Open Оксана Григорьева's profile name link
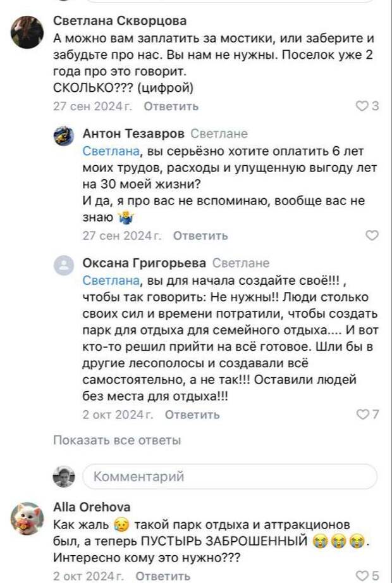Viewport: 392px width, 583px height. (x=144, y=263)
